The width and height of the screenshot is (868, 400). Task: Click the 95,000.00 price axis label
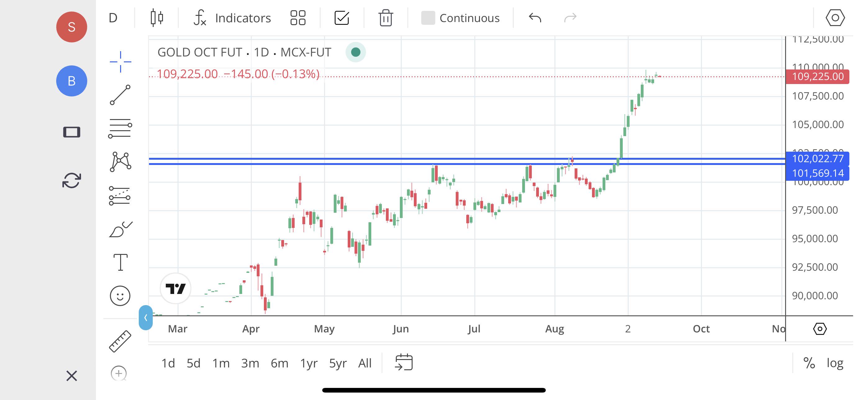click(x=815, y=238)
